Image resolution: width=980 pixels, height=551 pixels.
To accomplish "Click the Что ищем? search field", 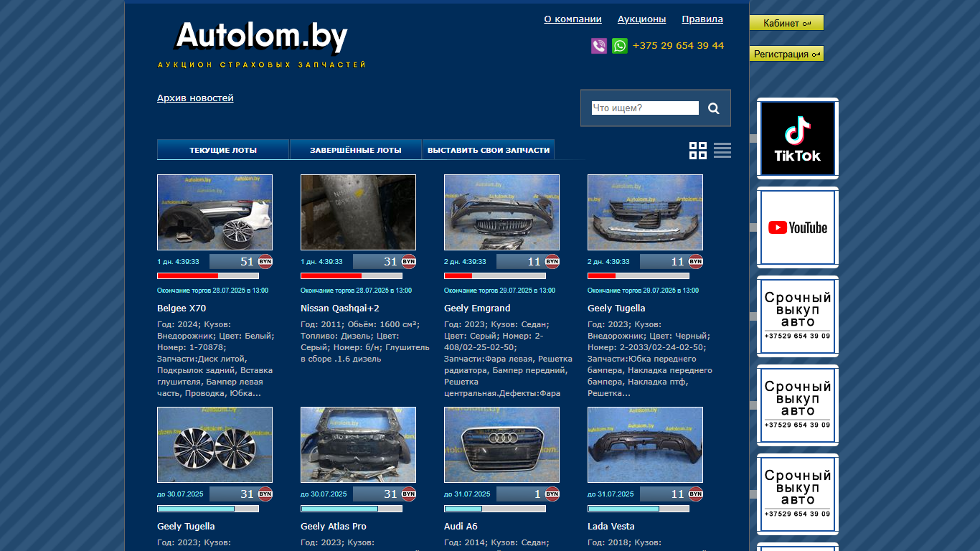I will 645,108.
